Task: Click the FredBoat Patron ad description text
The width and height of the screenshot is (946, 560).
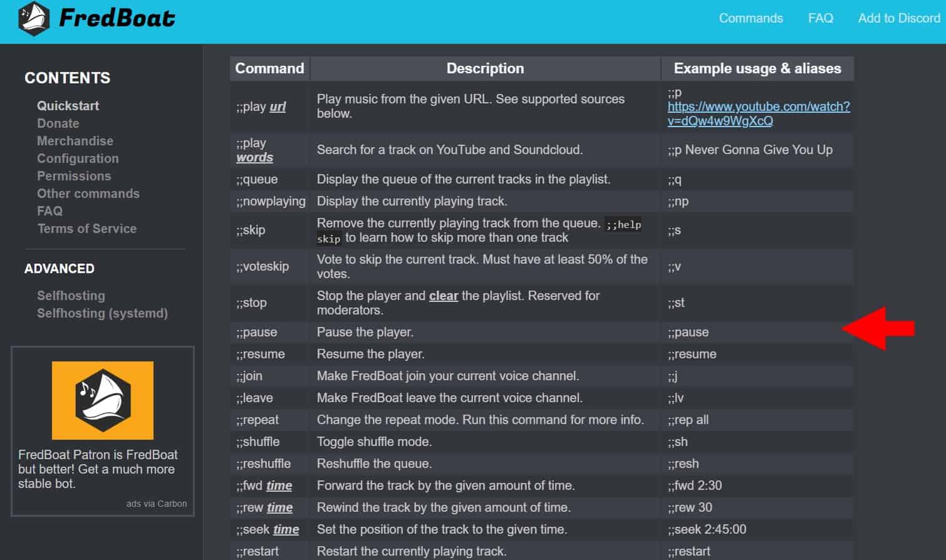Action: coord(97,469)
